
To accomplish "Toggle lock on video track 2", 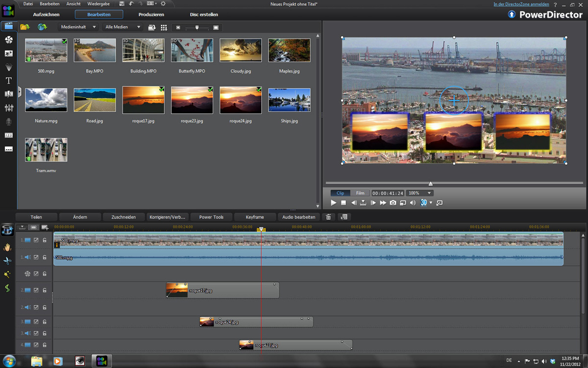I will click(x=44, y=290).
